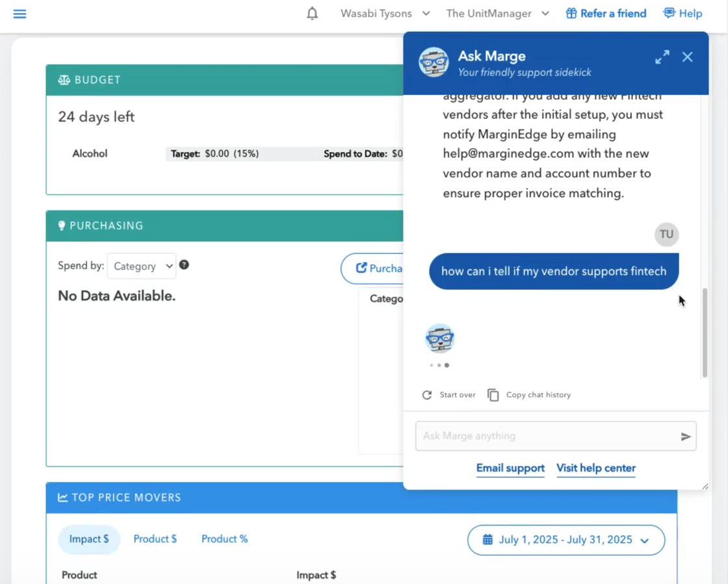Click the question mark help icon beside Category
728x584 pixels.
184,265
